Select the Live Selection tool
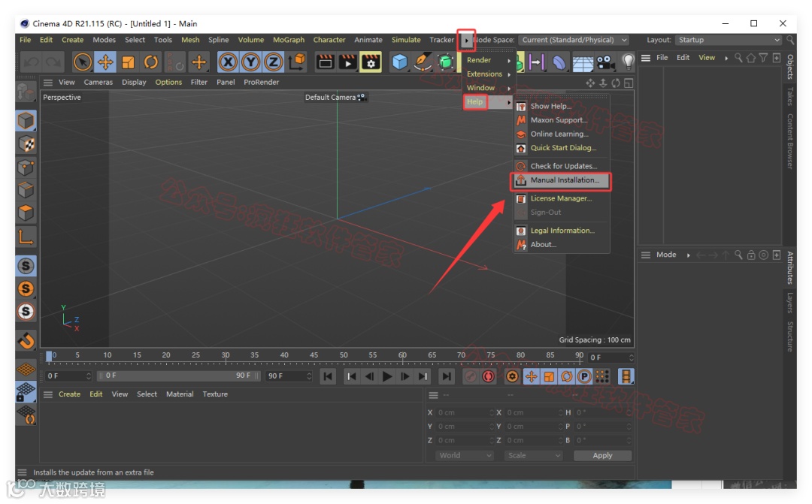 click(83, 62)
